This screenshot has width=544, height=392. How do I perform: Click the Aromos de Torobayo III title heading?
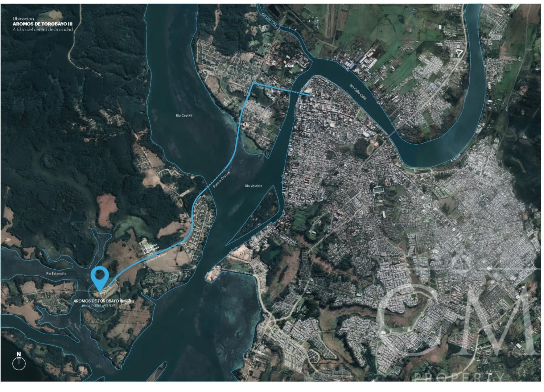point(42,24)
